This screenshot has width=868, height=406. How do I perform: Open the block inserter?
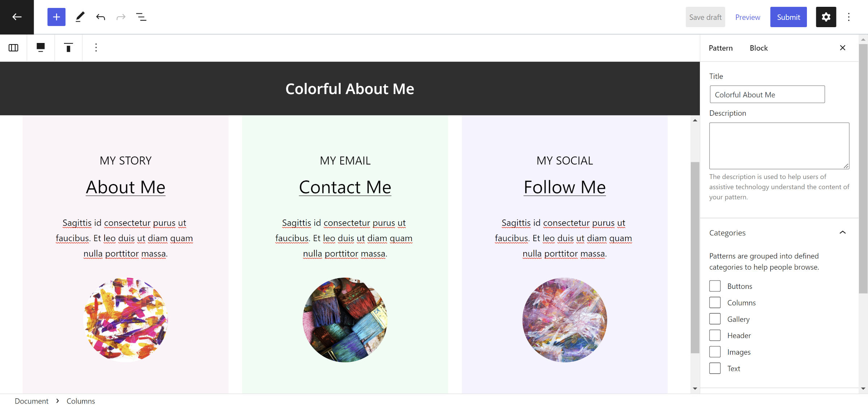tap(56, 17)
